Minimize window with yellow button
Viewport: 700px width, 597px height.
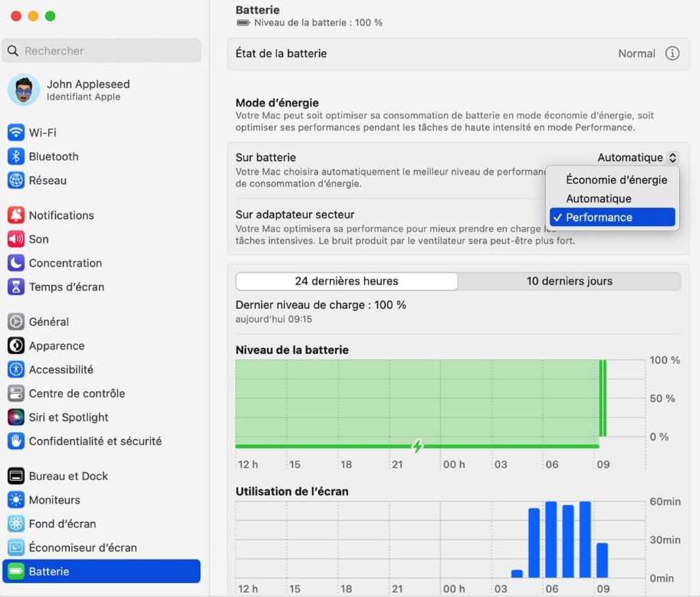click(x=33, y=16)
